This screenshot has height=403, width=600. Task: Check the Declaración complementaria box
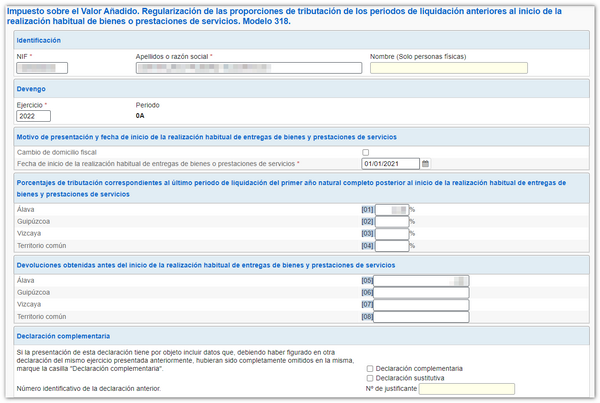pyautogui.click(x=370, y=368)
